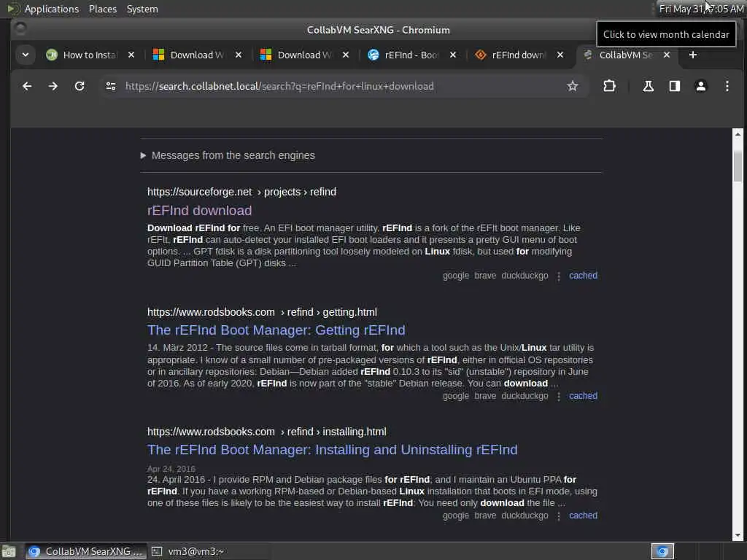The height and width of the screenshot is (560, 747).
Task: Click 'brave' engine label under 'Getting rEFInd' result
Action: point(485,396)
